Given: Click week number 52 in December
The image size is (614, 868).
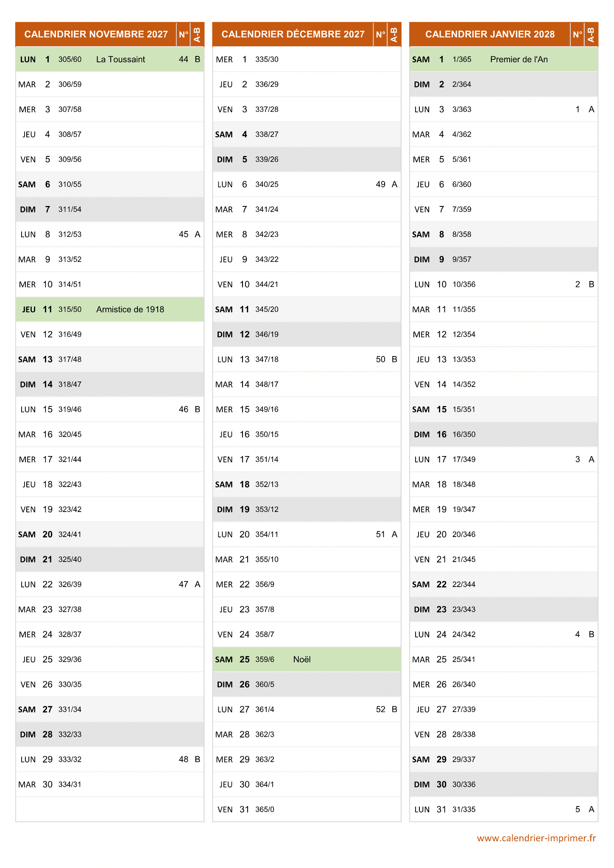Looking at the screenshot, I should click(380, 709).
